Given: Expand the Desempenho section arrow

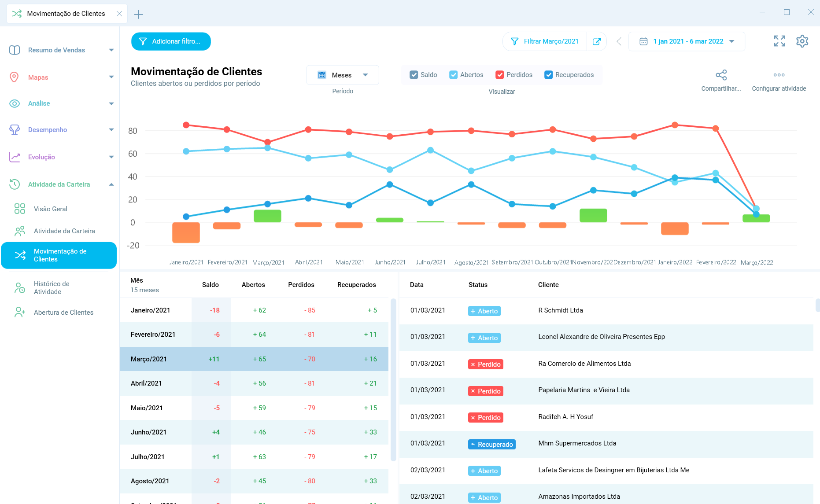Looking at the screenshot, I should click(x=111, y=130).
